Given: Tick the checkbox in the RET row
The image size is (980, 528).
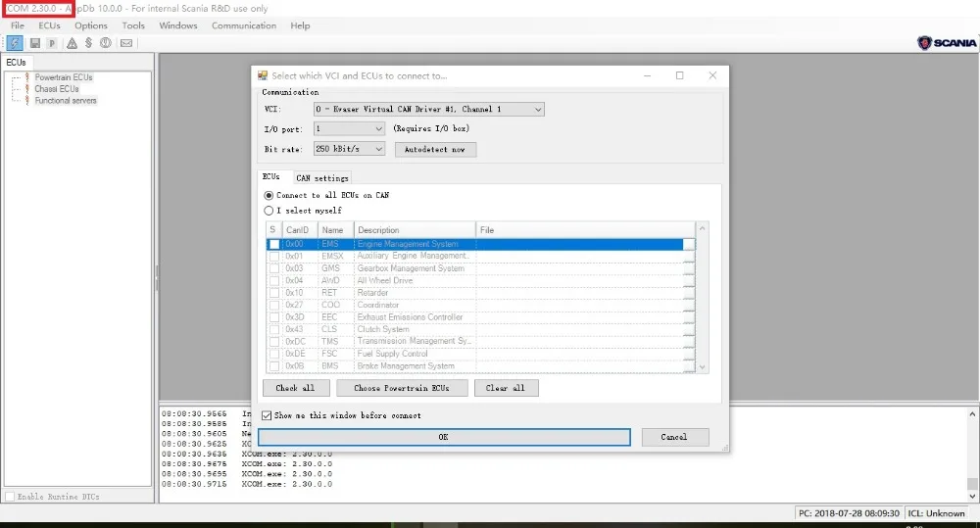Looking at the screenshot, I should [x=274, y=293].
